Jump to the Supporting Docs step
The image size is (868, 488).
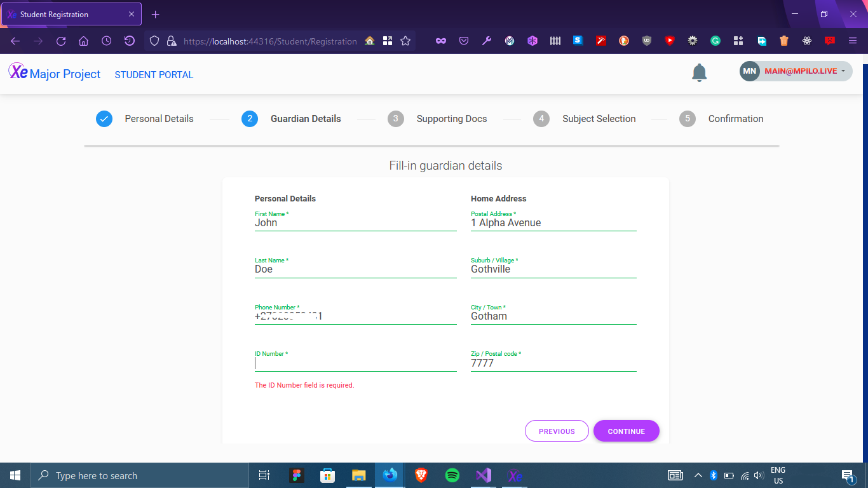(x=437, y=119)
